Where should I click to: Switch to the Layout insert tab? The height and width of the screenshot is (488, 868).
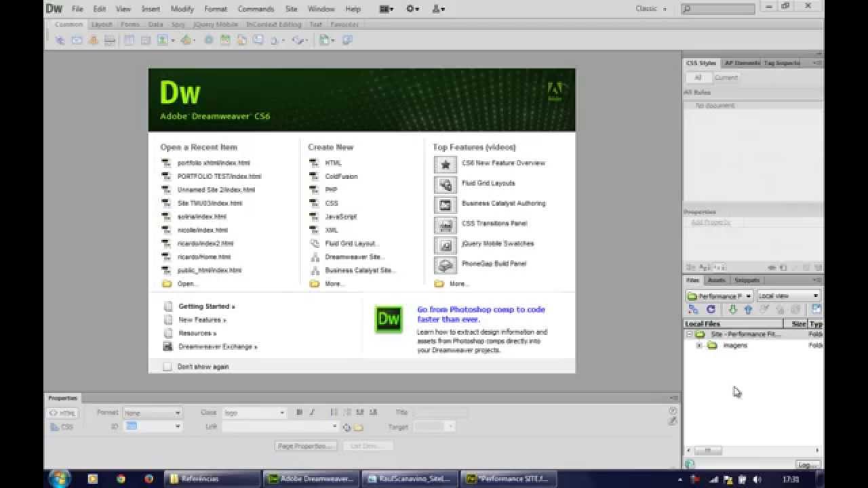(x=102, y=24)
